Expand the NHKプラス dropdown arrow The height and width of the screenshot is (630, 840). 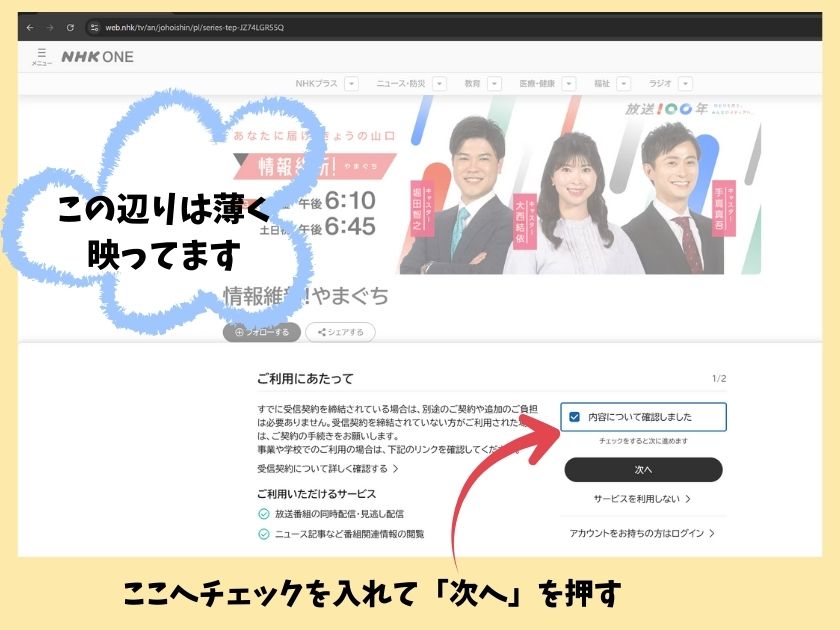tap(351, 85)
